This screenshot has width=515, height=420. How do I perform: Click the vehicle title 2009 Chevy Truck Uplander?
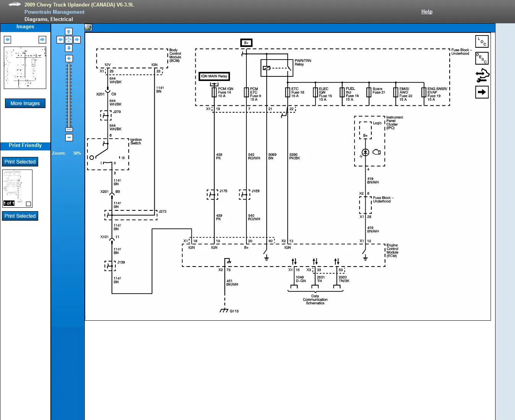(79, 5)
